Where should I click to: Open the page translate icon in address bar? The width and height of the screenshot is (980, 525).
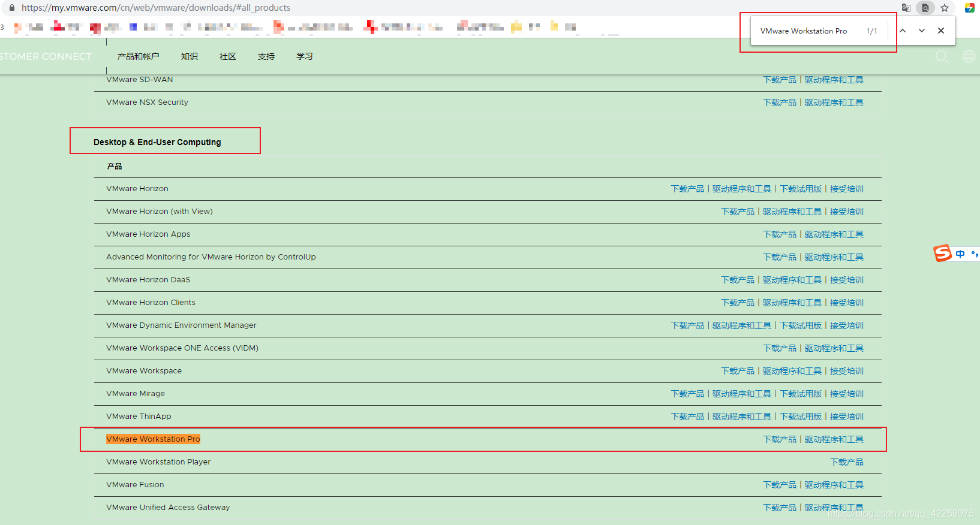[x=906, y=8]
